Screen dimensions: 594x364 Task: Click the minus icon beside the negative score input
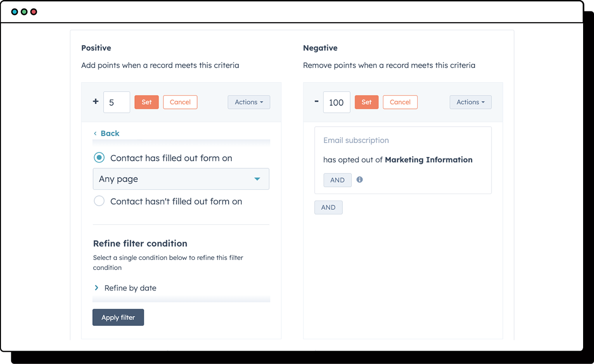316,102
